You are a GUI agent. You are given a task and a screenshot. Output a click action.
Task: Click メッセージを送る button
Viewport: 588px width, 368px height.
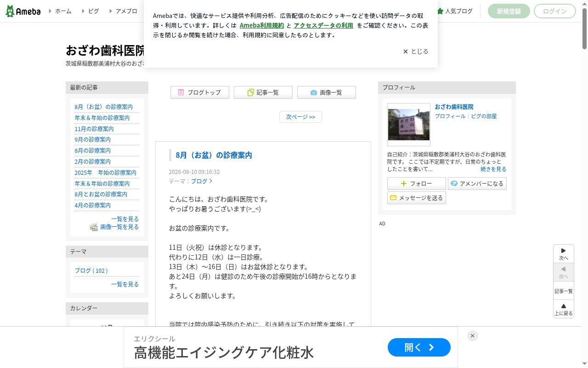[x=416, y=198]
